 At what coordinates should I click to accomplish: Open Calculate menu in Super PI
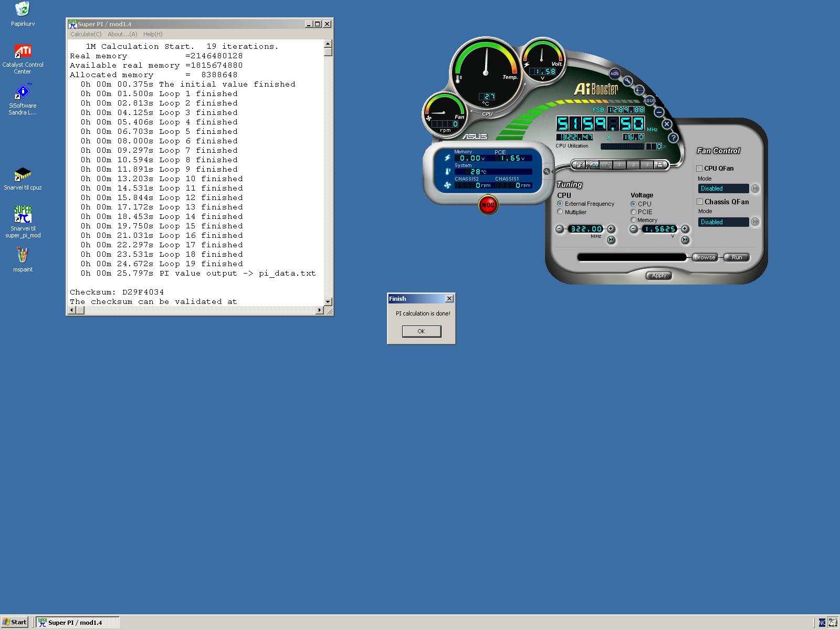pyautogui.click(x=86, y=34)
